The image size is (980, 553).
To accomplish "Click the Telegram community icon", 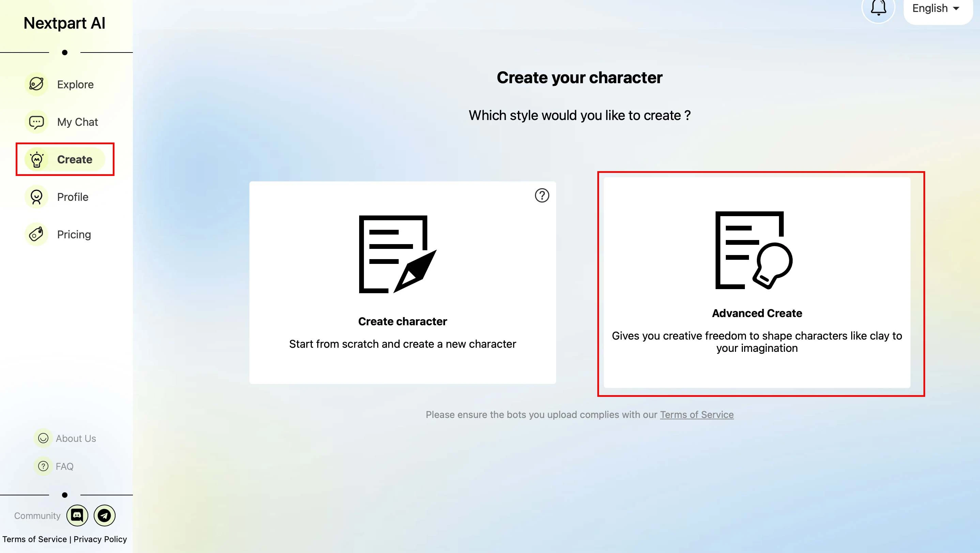I will [x=104, y=516].
